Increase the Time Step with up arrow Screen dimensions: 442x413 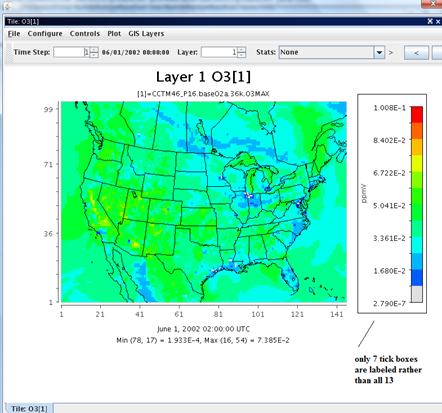(x=94, y=50)
